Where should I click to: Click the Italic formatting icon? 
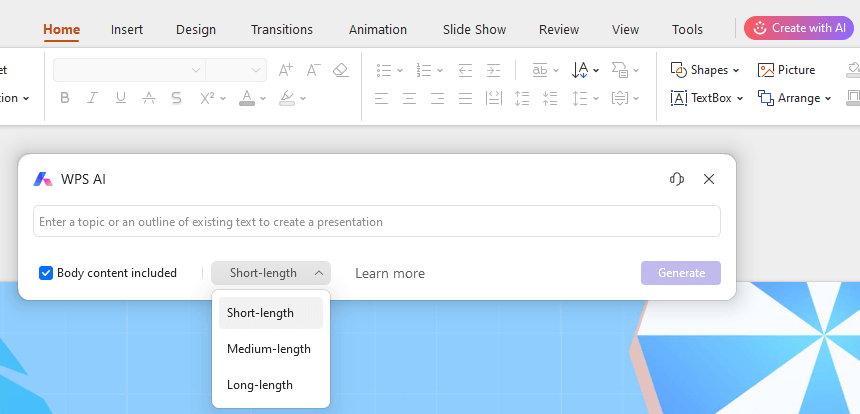[93, 98]
